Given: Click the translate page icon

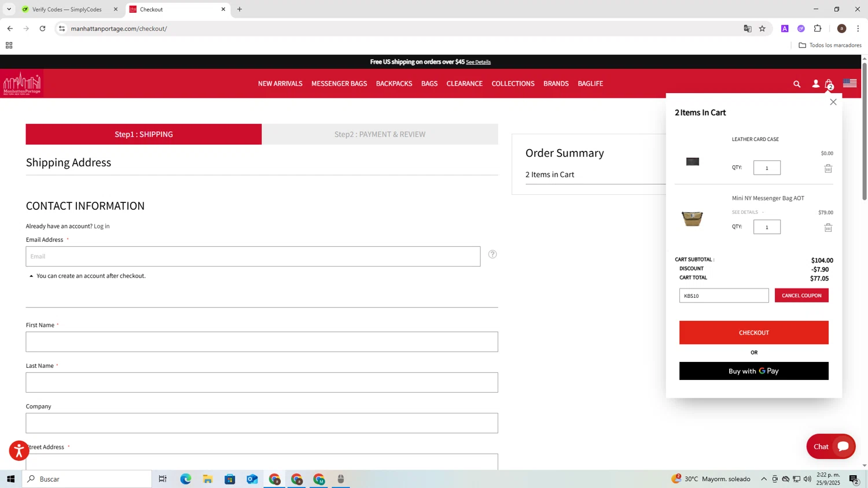Looking at the screenshot, I should click(748, 28).
